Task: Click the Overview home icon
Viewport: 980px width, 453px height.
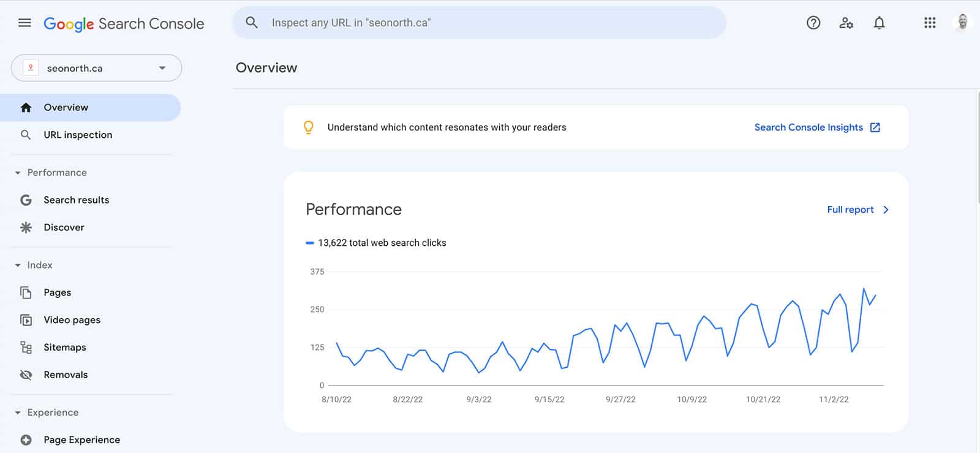Action: [26, 107]
